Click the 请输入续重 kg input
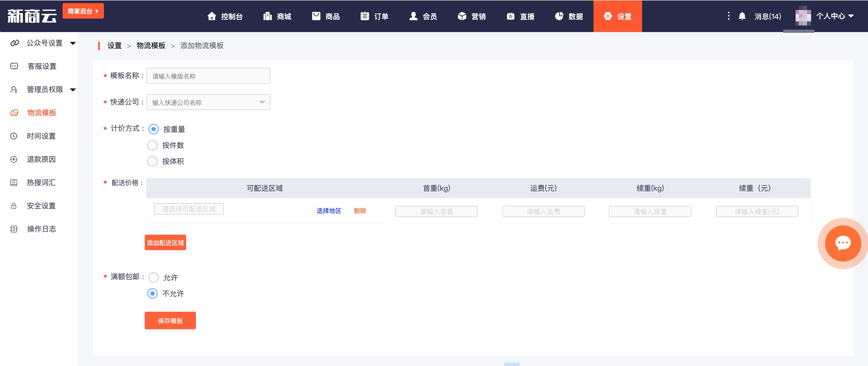Image resolution: width=868 pixels, height=366 pixels. click(650, 212)
